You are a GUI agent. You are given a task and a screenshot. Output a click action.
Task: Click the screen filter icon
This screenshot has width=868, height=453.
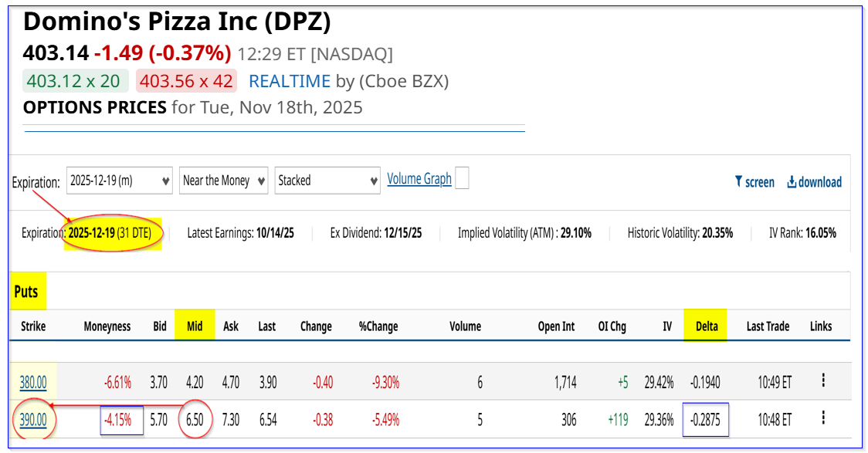click(738, 182)
